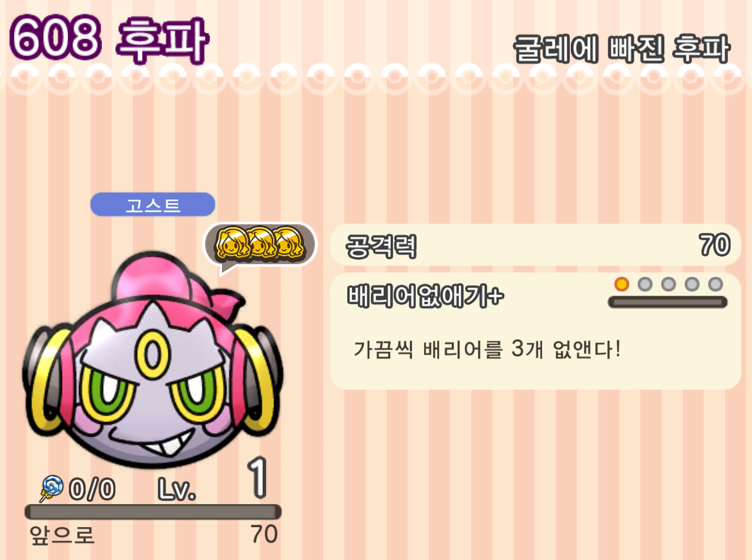Click the 배리어없애기+ skill name

click(425, 296)
